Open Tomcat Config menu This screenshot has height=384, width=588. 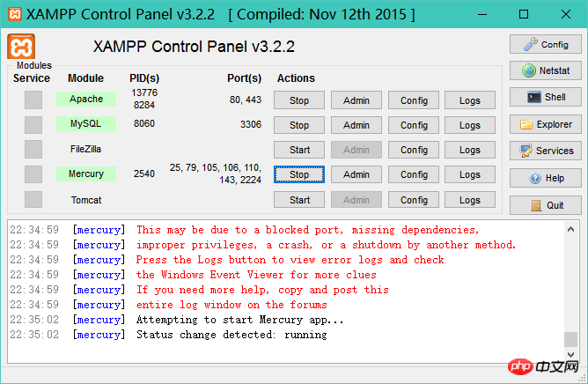[x=414, y=200]
